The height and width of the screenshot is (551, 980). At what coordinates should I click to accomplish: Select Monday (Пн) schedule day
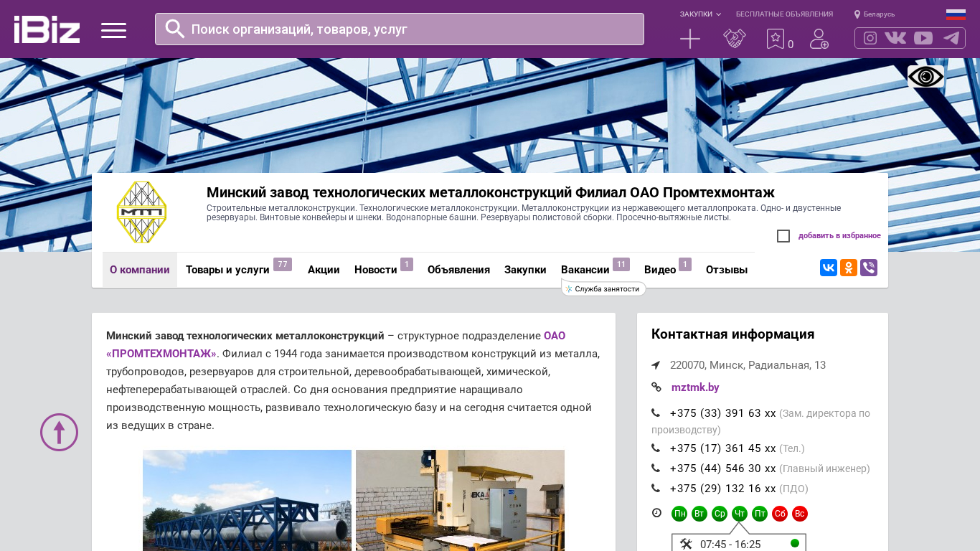(679, 514)
